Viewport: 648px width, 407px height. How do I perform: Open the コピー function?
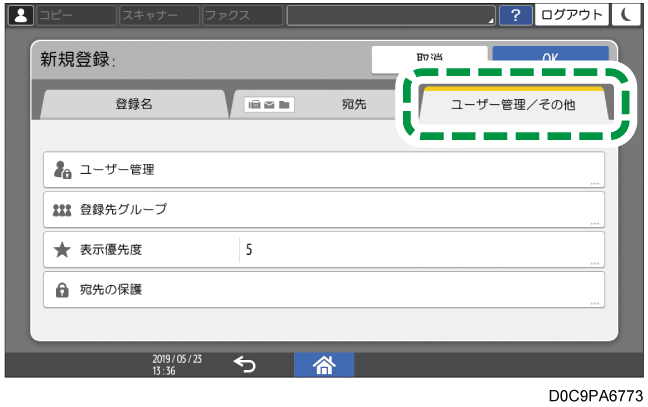pyautogui.click(x=76, y=16)
